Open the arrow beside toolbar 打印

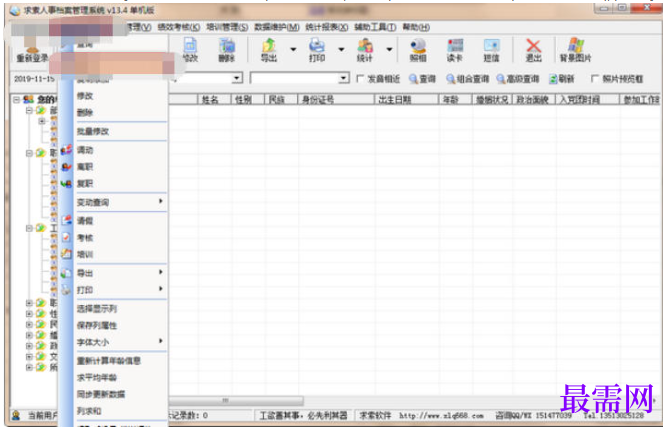(341, 50)
